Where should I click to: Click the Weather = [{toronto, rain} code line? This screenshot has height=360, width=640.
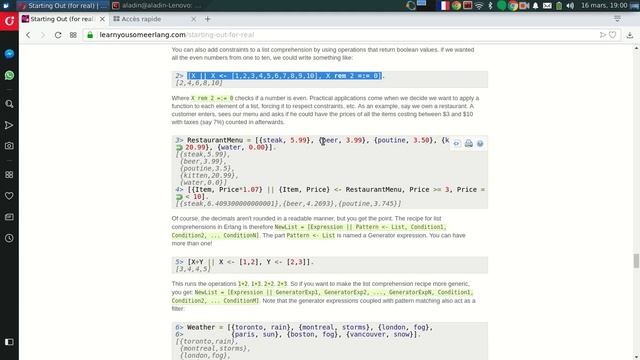304,327
